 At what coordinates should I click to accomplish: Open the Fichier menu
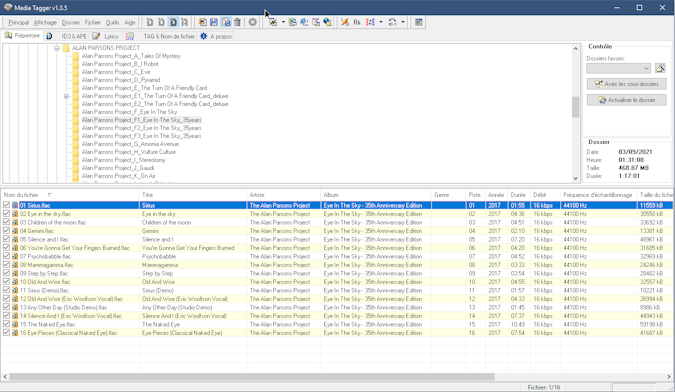click(93, 22)
